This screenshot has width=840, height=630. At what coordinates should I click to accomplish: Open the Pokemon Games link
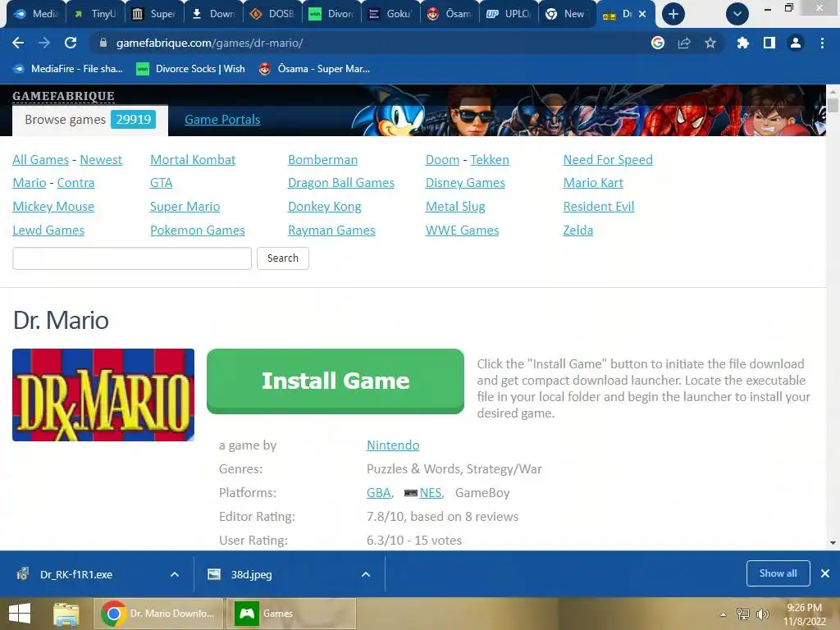point(197,230)
